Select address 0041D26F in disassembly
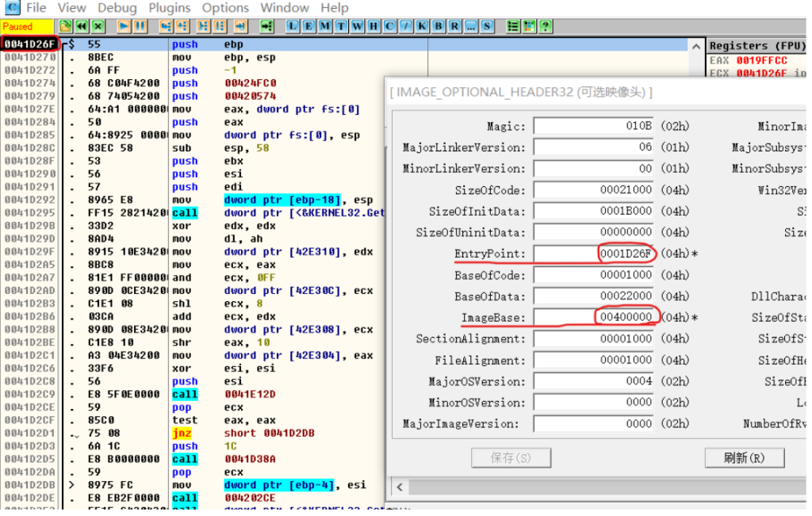This screenshot has width=812, height=516. 30,44
